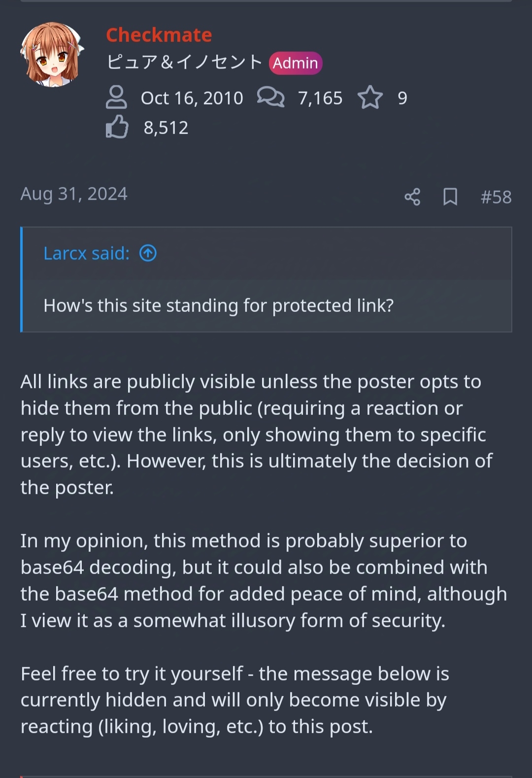Jump to the quoted post via the up-arrow icon

[x=148, y=253]
